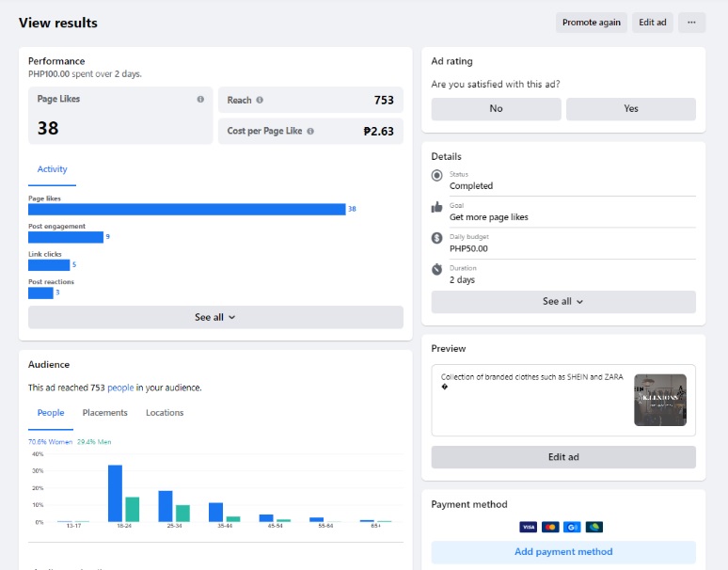Click the Page Likes info icon
The image size is (728, 570).
pos(200,99)
